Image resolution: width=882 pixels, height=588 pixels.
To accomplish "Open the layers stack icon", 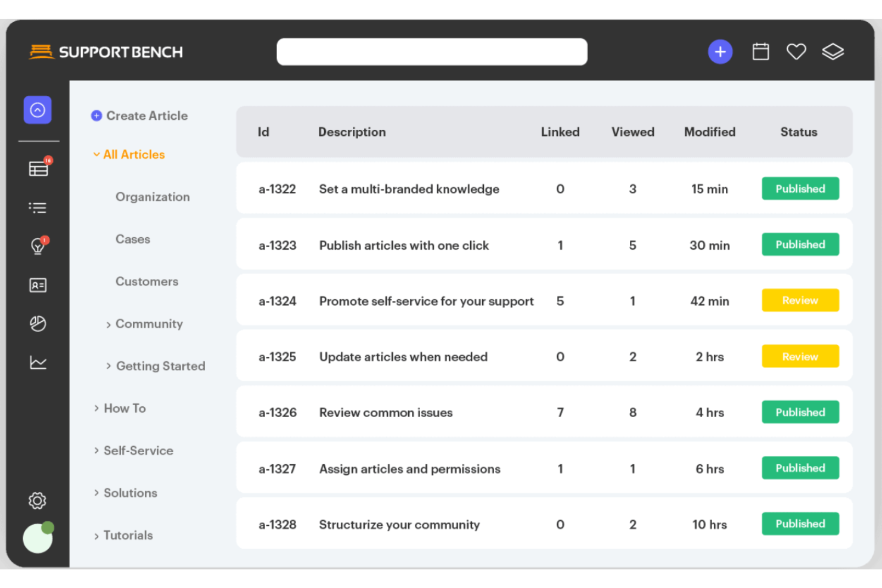I will point(833,52).
